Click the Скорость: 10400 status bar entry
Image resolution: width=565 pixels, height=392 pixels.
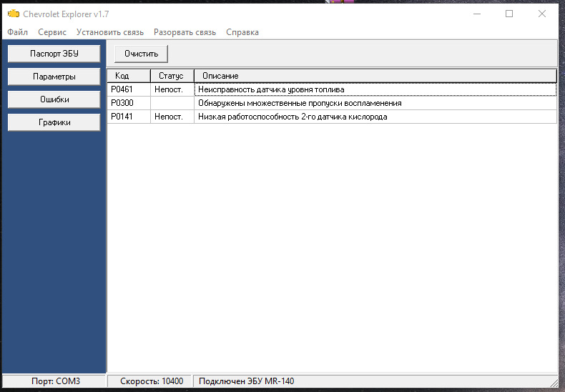click(x=150, y=381)
